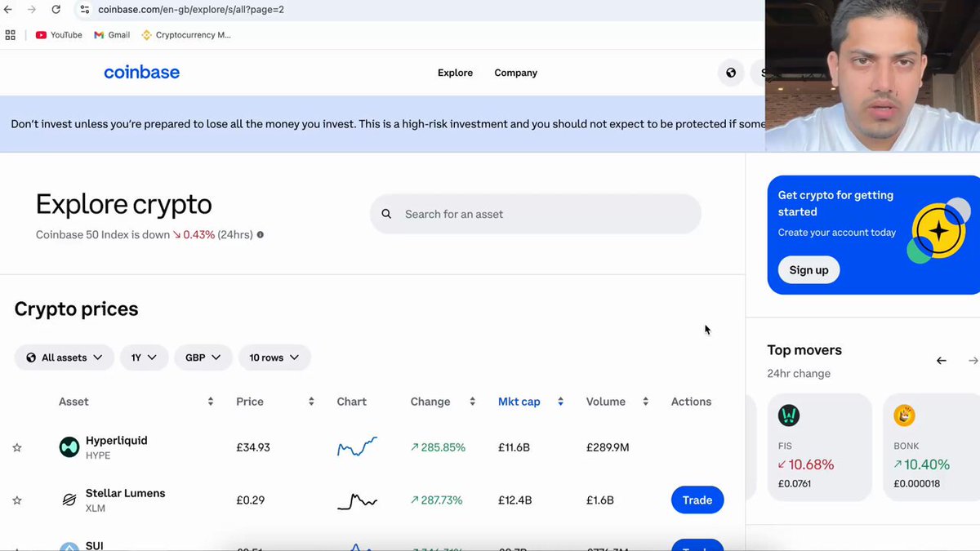The height and width of the screenshot is (551, 980).
Task: Click the £12.4B market cap value
Action: [x=515, y=500]
